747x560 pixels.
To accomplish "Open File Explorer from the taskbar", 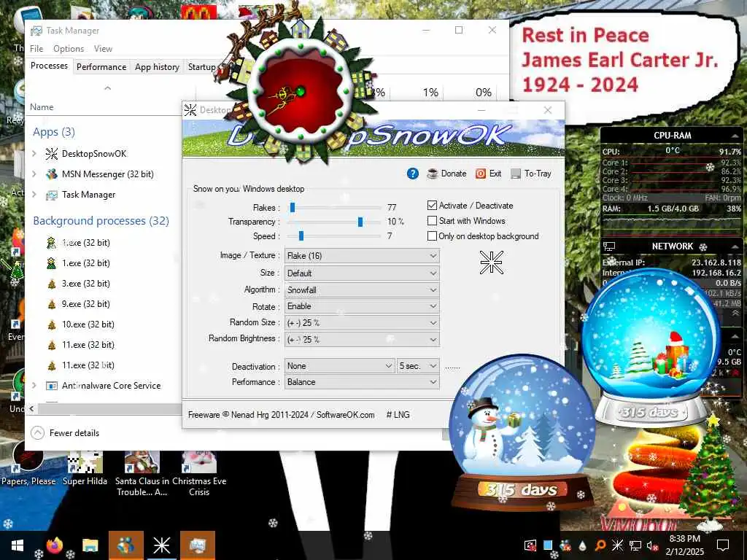I will (90, 545).
